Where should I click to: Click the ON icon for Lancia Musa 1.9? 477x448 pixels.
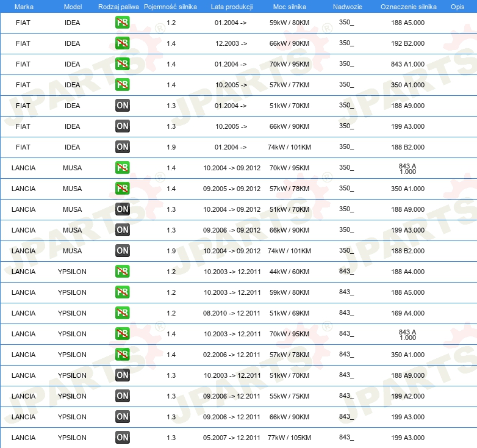pos(122,251)
